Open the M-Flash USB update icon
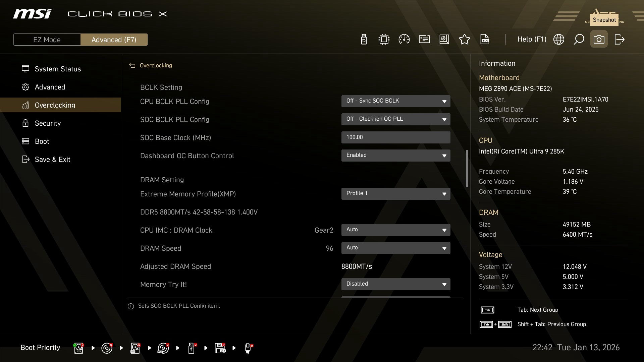 point(364,40)
